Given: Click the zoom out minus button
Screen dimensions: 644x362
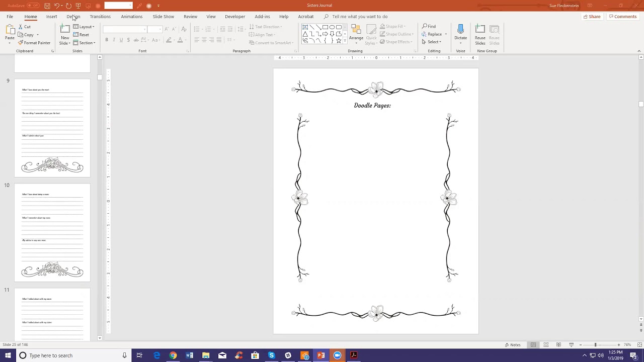Looking at the screenshot, I should [580, 345].
